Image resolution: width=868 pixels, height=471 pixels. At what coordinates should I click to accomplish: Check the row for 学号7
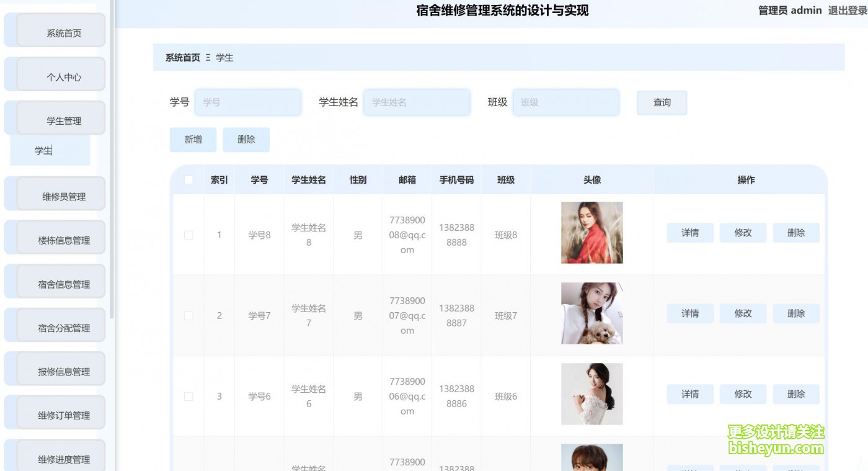click(188, 316)
